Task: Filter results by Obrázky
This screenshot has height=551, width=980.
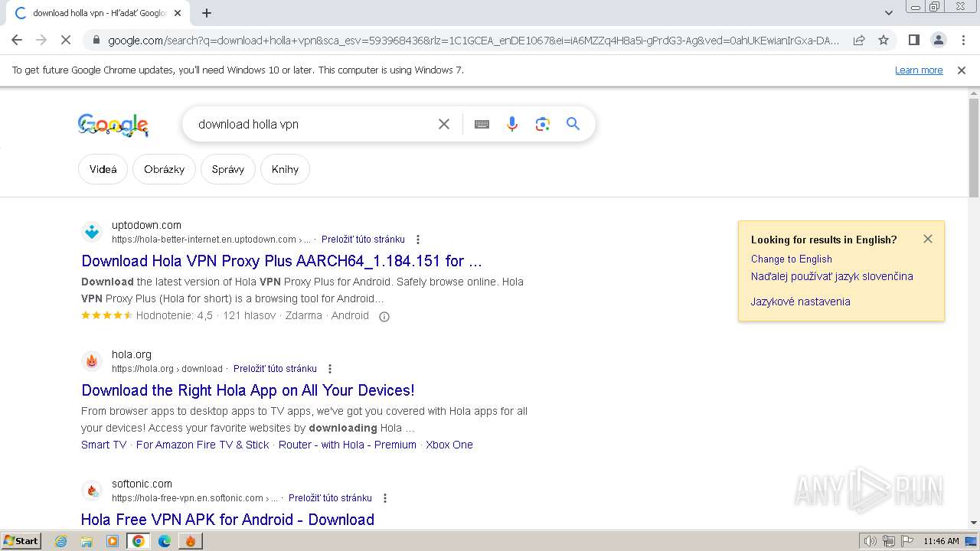Action: (164, 169)
